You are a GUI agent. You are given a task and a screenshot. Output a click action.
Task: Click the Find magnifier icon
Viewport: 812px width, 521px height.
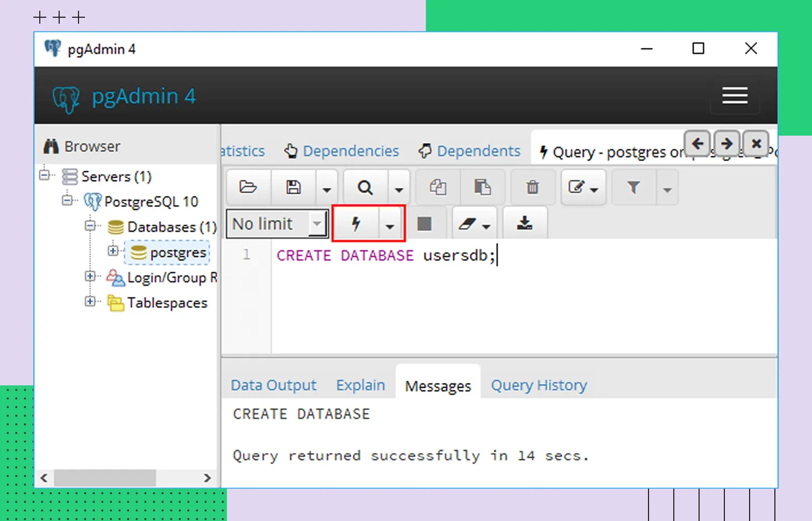(x=365, y=187)
